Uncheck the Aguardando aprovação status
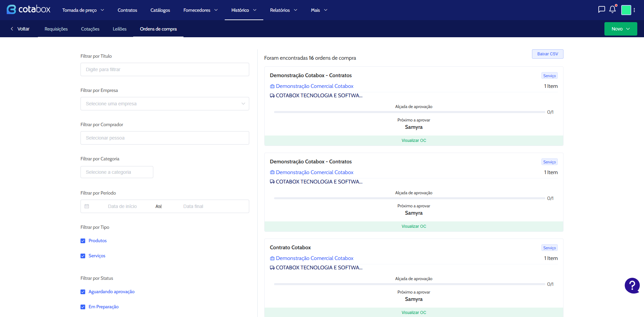644x317 pixels. coord(83,292)
